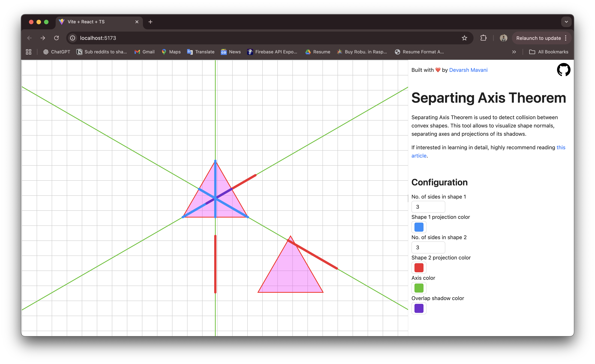
Task: Pick the green Axis color swatch
Action: tap(419, 288)
